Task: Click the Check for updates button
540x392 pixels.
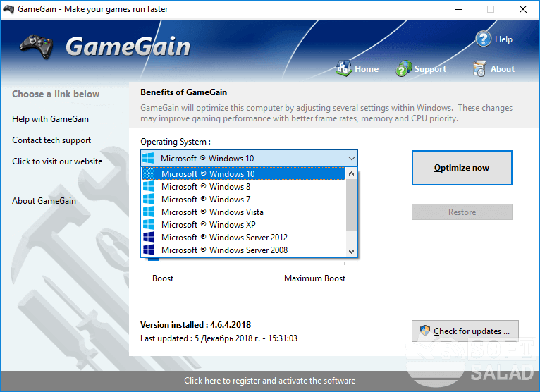Action: 465,331
